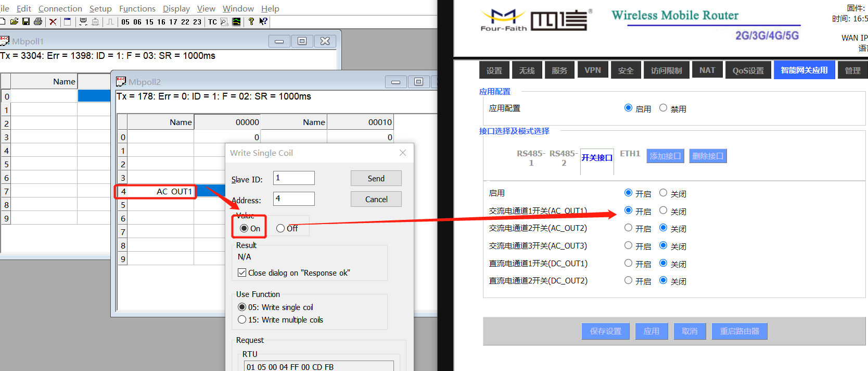Click function 05 toolbar button
This screenshot has width=868, height=371.
tap(125, 22)
